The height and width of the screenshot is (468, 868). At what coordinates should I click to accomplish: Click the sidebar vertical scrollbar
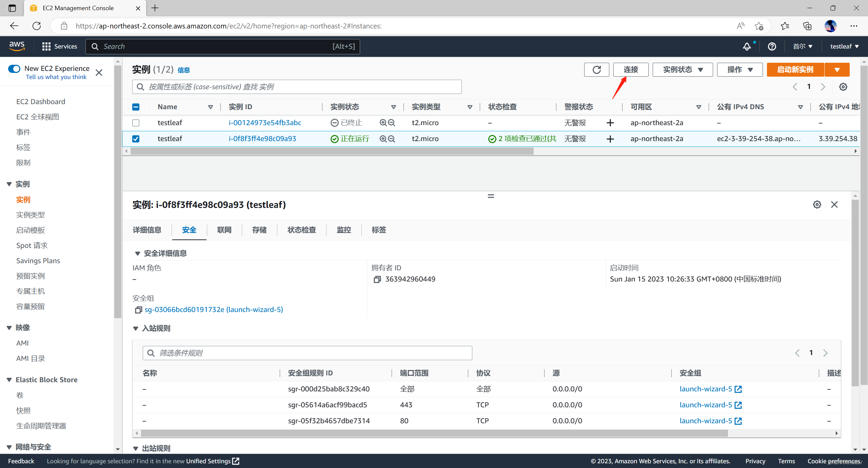click(x=118, y=192)
